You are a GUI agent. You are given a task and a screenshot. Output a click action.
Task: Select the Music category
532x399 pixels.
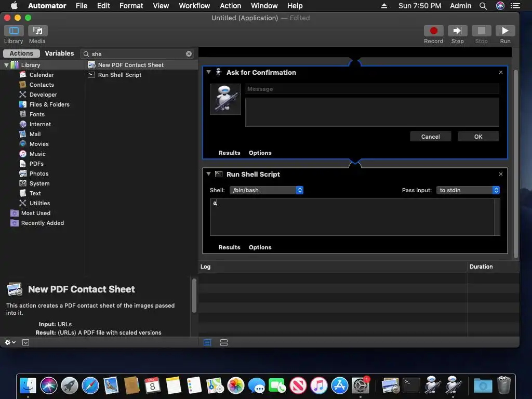[37, 153]
